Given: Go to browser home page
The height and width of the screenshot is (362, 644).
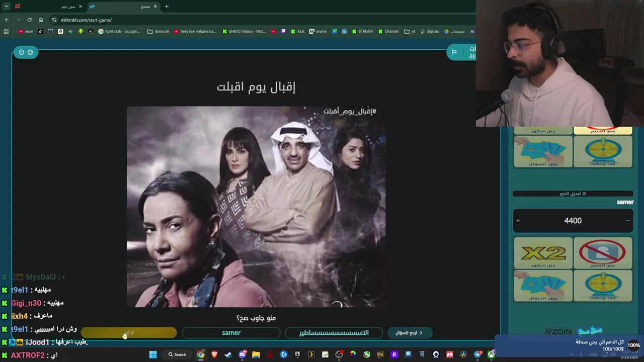Looking at the screenshot, I should [41, 20].
